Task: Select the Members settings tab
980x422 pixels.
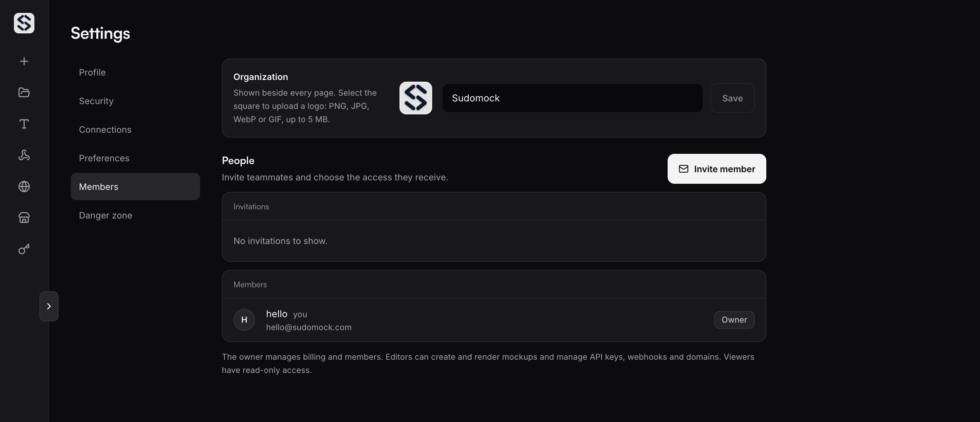Action: pos(135,186)
